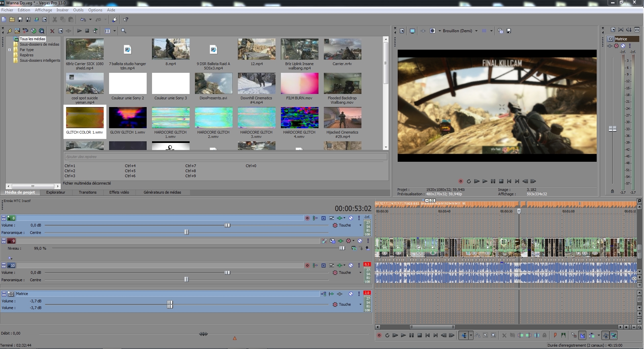Expand the Par type media folder
This screenshot has width=644, height=349.
tap(10, 50)
